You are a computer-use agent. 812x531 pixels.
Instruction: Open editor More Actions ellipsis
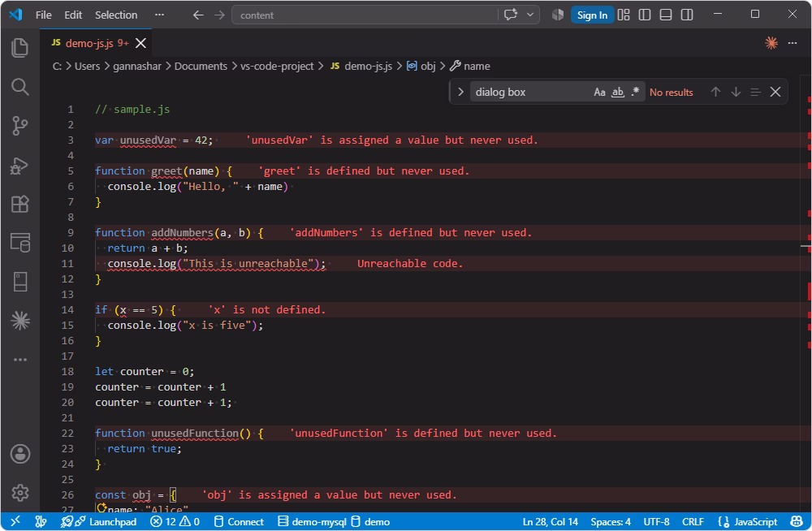pos(793,43)
